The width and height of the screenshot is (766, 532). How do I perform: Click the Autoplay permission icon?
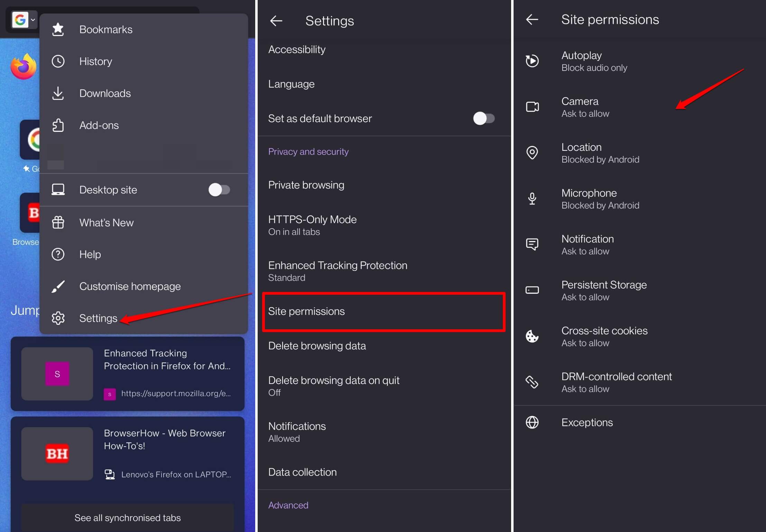pyautogui.click(x=532, y=61)
